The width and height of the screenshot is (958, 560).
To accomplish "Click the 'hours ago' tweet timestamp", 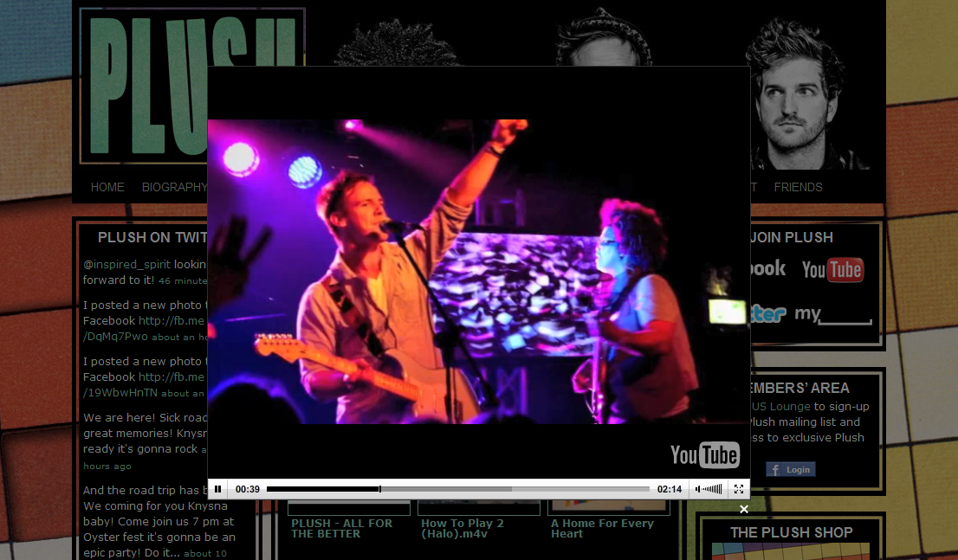I will (107, 466).
